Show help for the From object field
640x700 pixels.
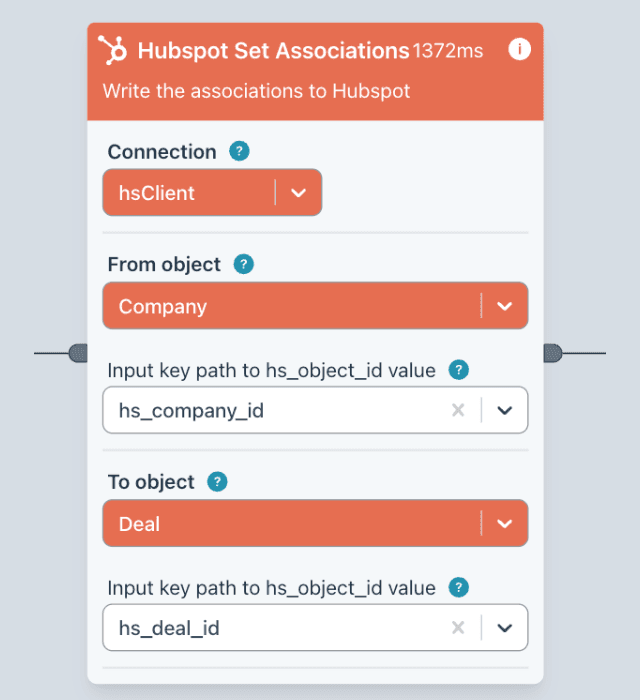pos(244,264)
